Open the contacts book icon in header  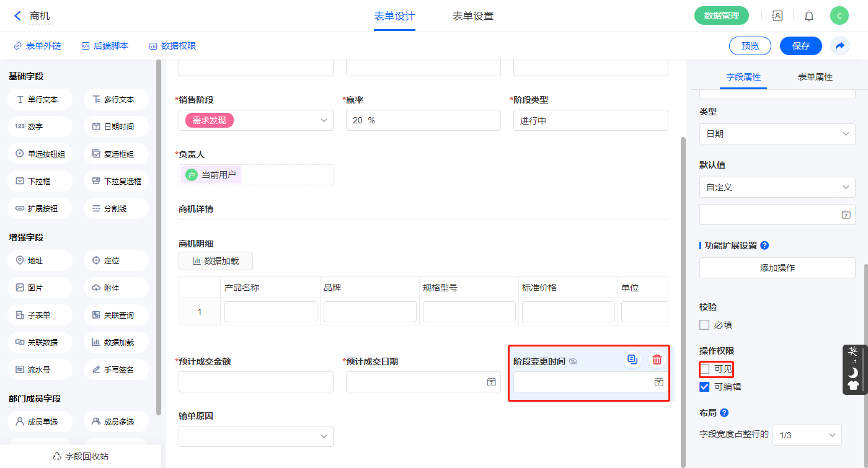(x=777, y=16)
